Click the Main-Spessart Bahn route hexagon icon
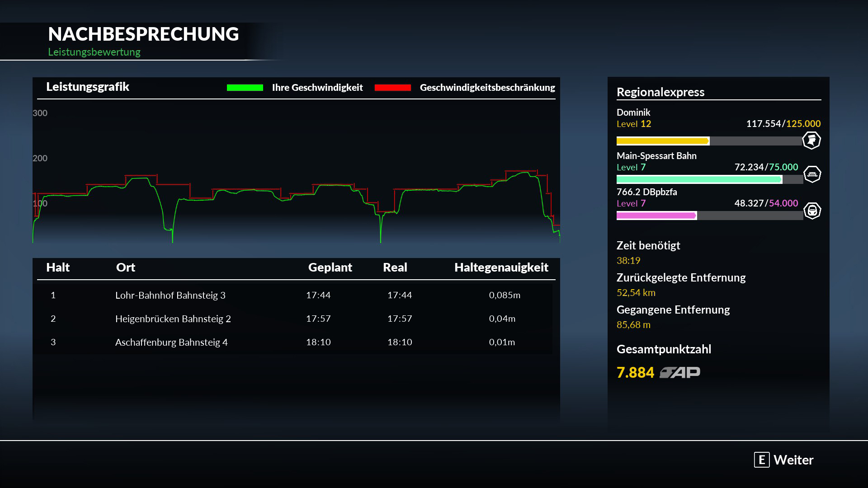The width and height of the screenshot is (868, 488). click(x=812, y=174)
